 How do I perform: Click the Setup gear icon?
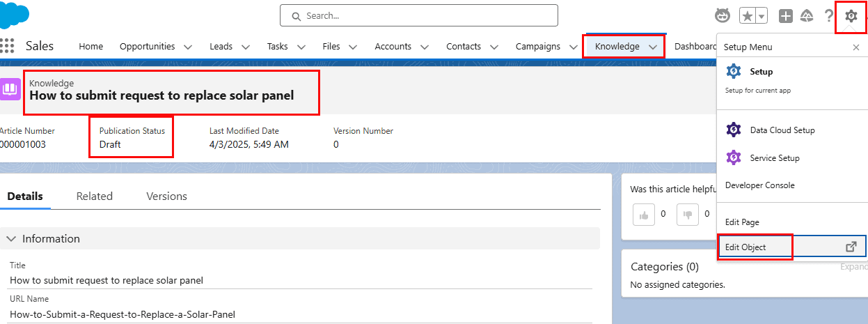pyautogui.click(x=851, y=16)
